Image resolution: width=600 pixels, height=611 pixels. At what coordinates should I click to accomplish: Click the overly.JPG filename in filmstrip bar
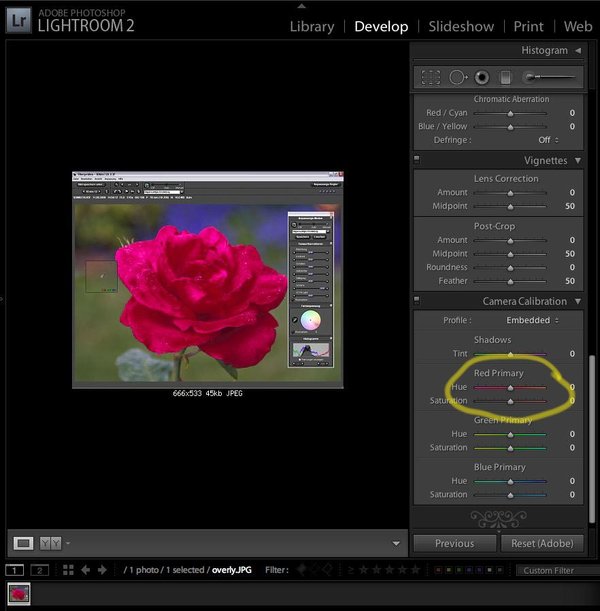pos(232,570)
